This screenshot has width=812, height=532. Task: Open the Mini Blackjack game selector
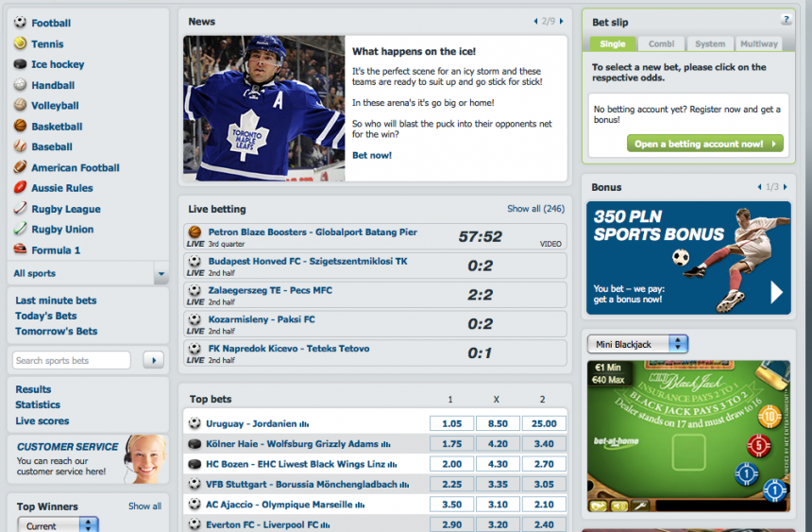point(637,344)
